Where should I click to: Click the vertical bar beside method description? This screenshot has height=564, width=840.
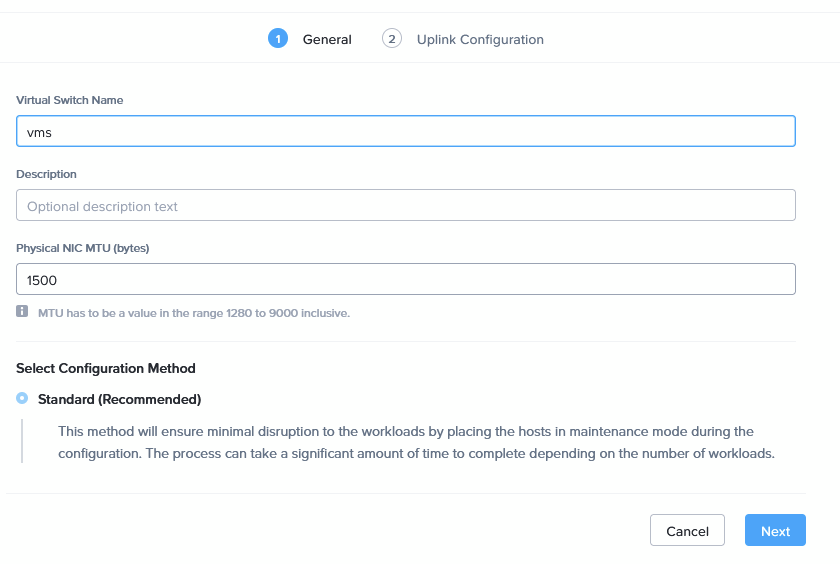tap(22, 442)
